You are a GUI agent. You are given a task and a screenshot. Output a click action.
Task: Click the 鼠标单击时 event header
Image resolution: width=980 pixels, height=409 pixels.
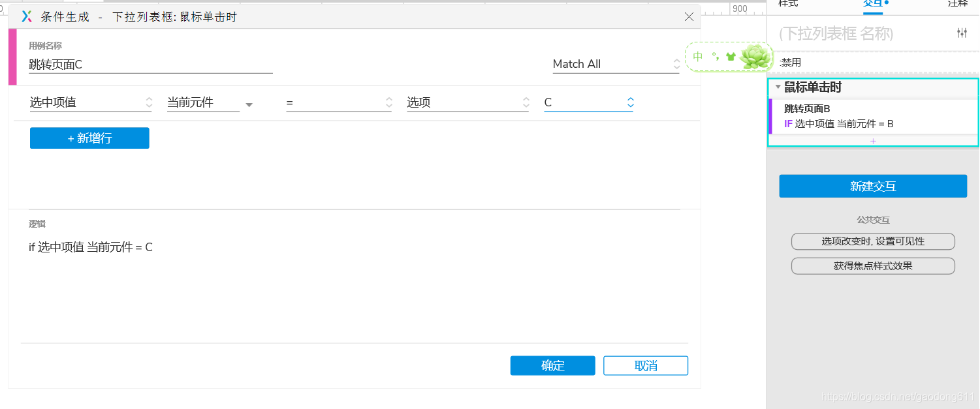click(813, 87)
